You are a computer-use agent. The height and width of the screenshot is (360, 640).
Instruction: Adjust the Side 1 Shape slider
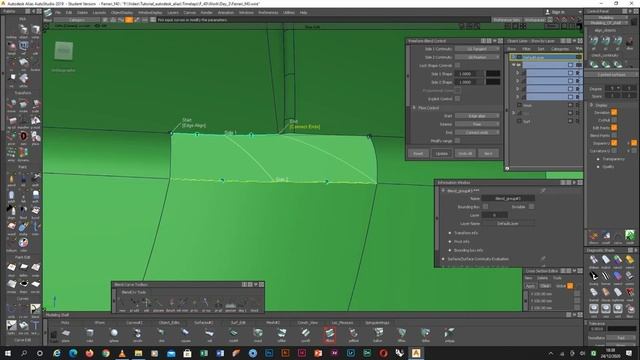click(493, 74)
